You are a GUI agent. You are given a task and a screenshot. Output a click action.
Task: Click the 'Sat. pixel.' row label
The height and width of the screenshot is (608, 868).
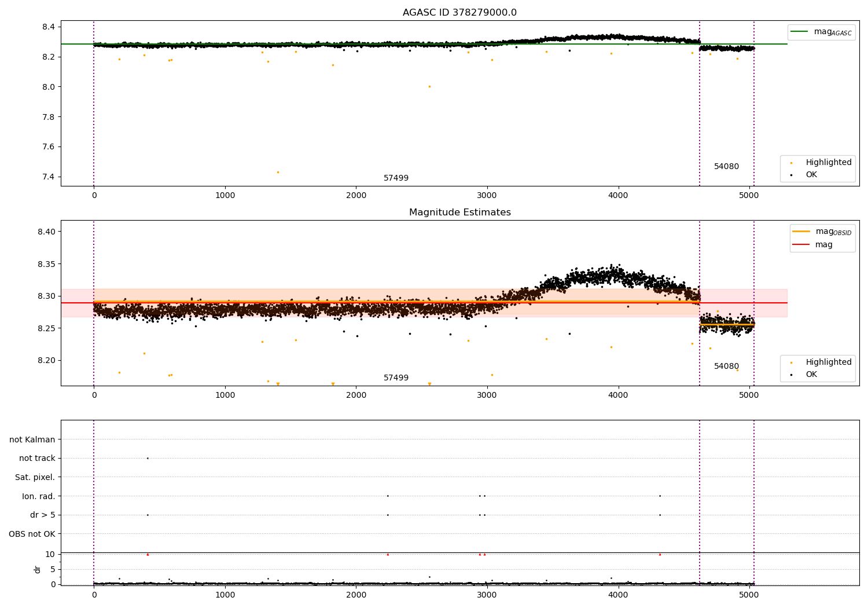pos(35,477)
